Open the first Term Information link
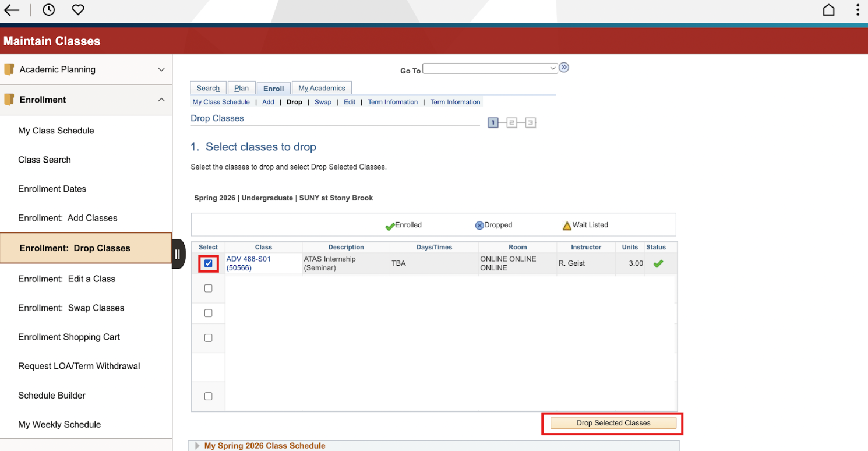The image size is (868, 451). (393, 102)
